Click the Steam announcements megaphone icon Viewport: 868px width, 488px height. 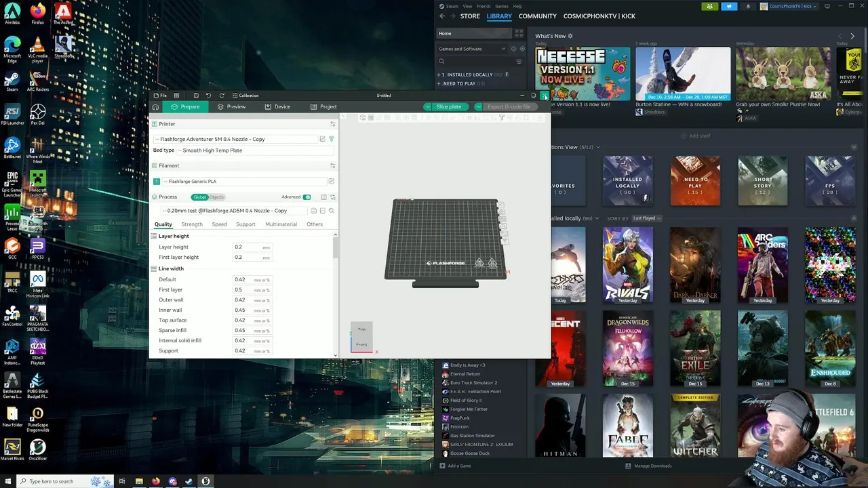coord(729,6)
